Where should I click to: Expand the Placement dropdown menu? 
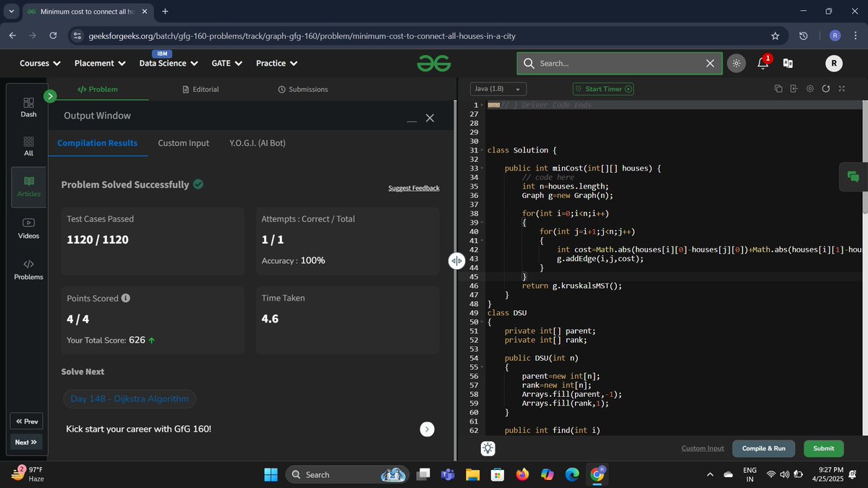(x=100, y=64)
